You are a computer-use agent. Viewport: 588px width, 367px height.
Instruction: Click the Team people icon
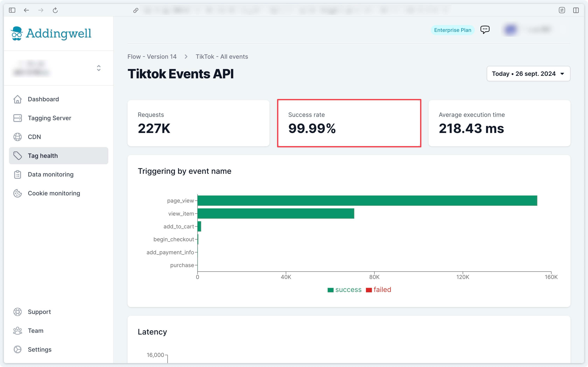pyautogui.click(x=17, y=331)
